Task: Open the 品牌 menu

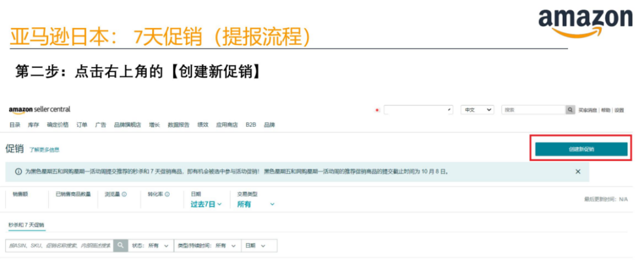Action: (270, 125)
